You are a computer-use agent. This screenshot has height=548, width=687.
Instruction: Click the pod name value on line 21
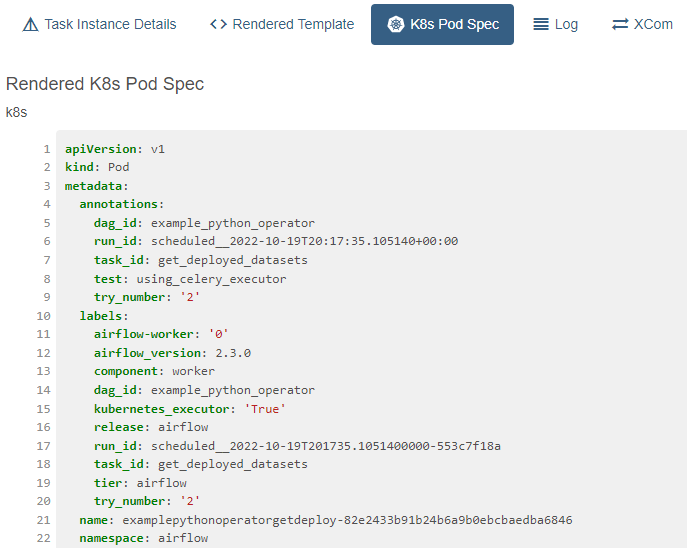tap(347, 520)
